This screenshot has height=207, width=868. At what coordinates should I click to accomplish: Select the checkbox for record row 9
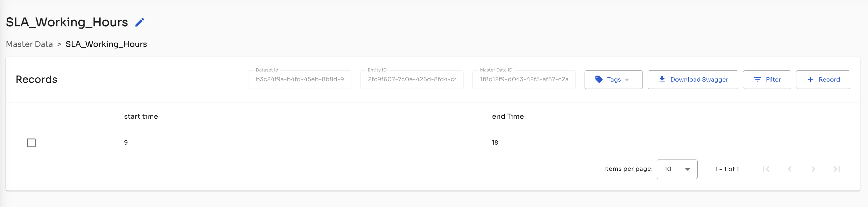pos(31,143)
